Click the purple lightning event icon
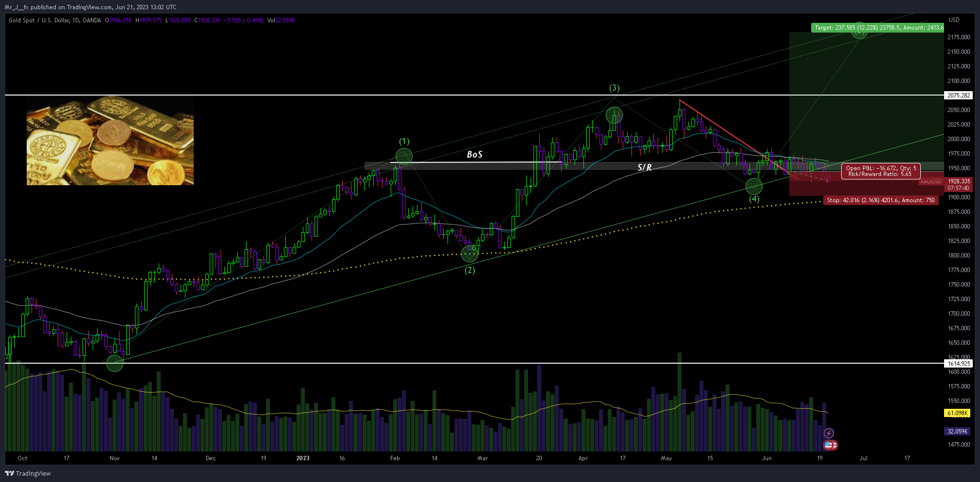The height and width of the screenshot is (482, 980). click(829, 433)
